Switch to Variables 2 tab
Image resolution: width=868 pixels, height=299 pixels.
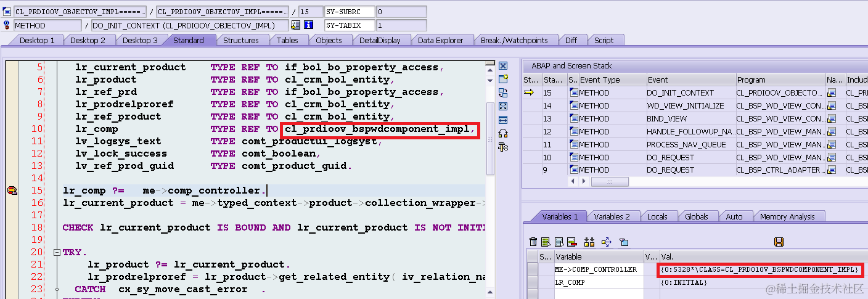click(x=612, y=216)
